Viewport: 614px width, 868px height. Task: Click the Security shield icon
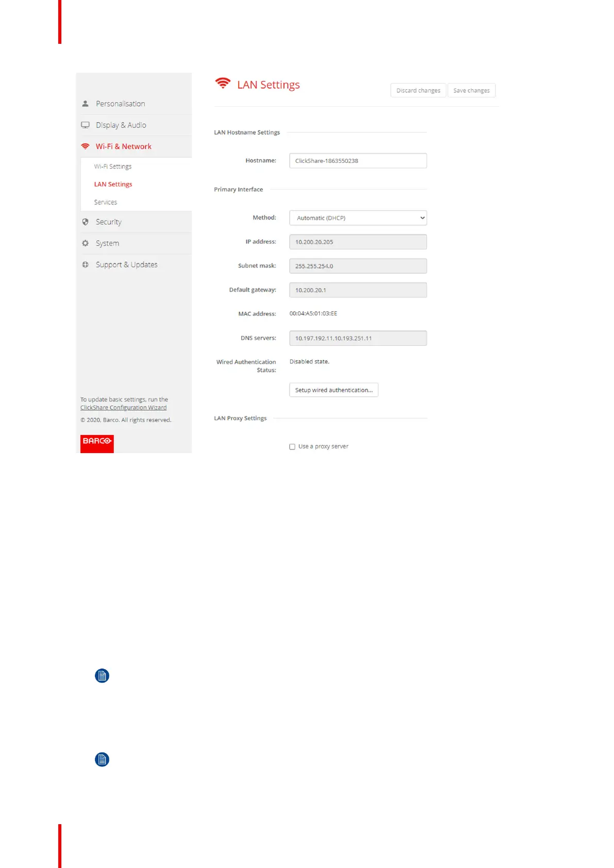click(85, 222)
